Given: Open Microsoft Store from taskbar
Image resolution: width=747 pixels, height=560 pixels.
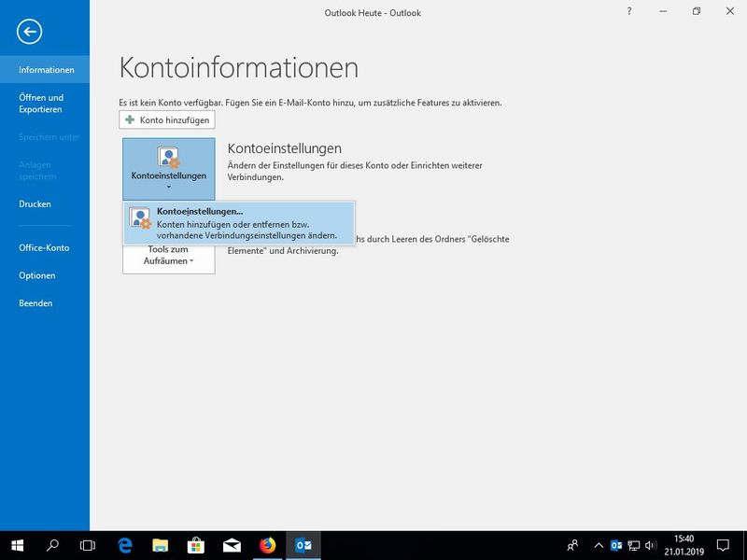Looking at the screenshot, I should click(x=196, y=545).
